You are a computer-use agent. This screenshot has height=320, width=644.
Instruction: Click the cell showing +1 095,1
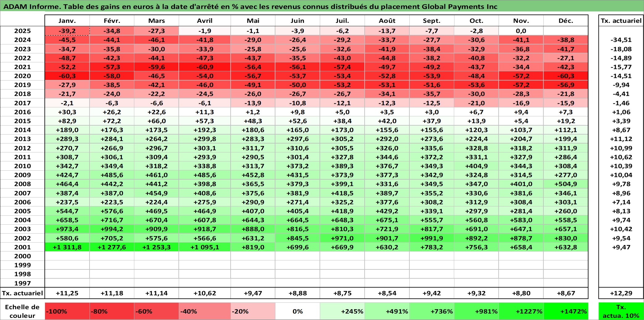205,247
